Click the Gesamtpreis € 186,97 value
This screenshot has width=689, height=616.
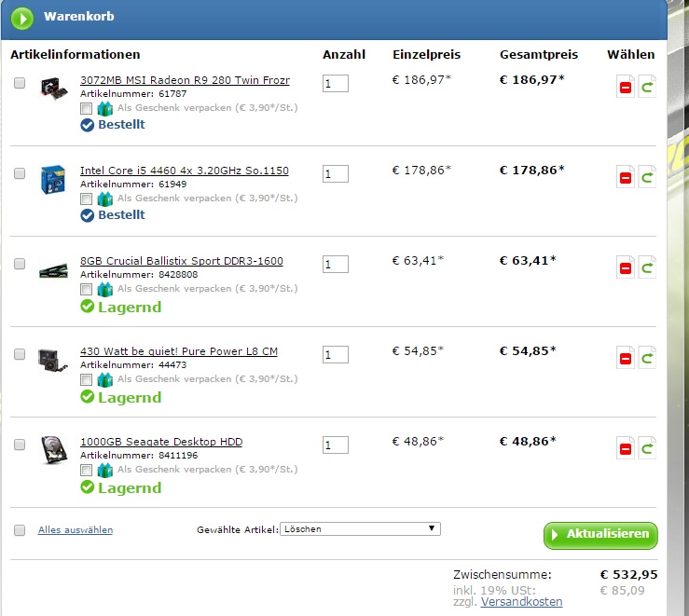click(x=532, y=80)
